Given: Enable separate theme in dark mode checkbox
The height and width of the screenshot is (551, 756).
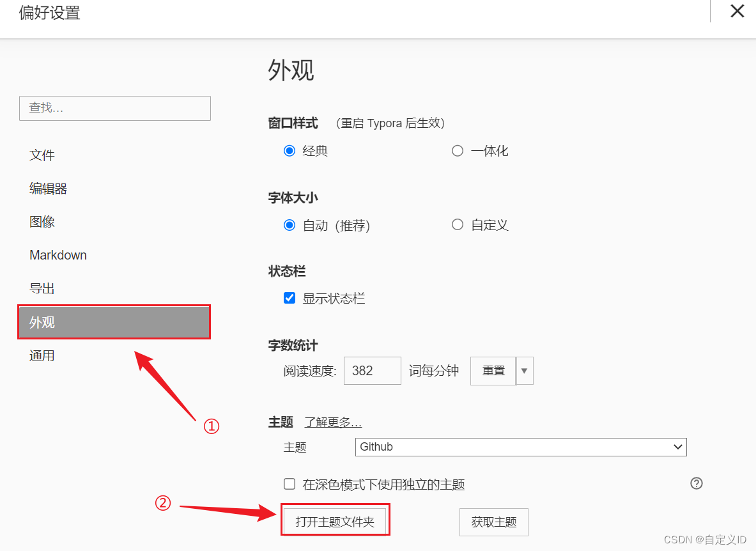Looking at the screenshot, I should (289, 484).
